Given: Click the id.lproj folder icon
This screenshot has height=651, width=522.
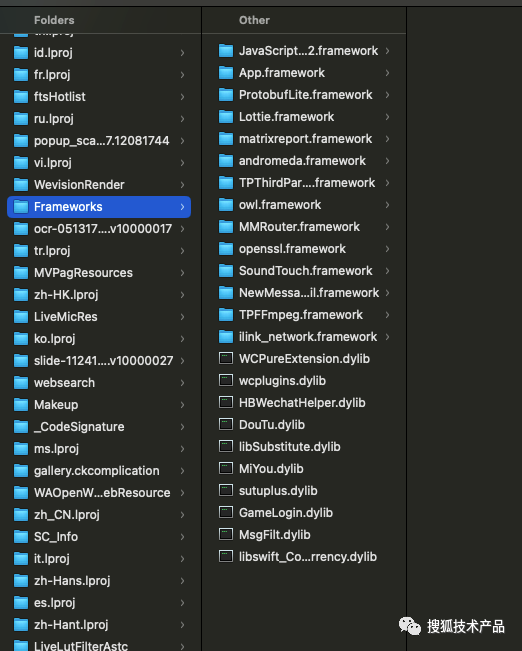Looking at the screenshot, I should (21, 52).
